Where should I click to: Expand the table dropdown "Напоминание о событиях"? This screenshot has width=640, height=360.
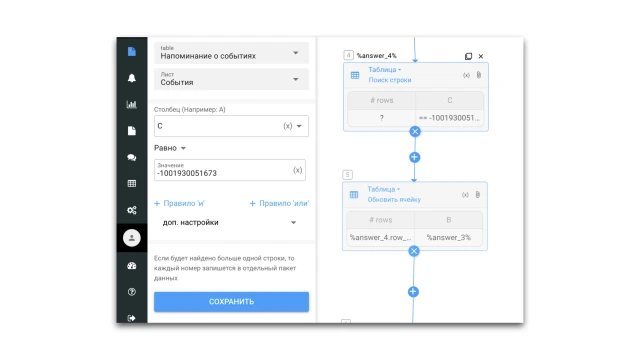231,53
